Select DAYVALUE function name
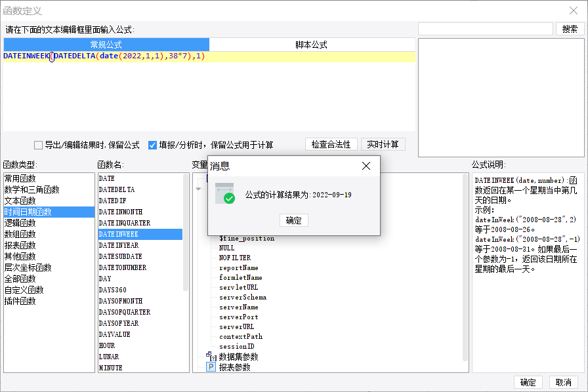Image resolution: width=588 pixels, height=392 pixels. (140, 335)
